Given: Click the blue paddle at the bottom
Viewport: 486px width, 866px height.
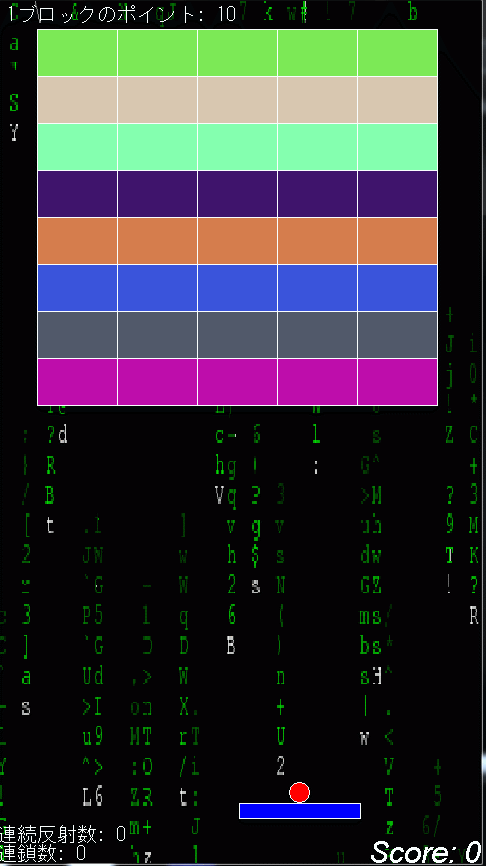Looking at the screenshot, I should coord(300,811).
